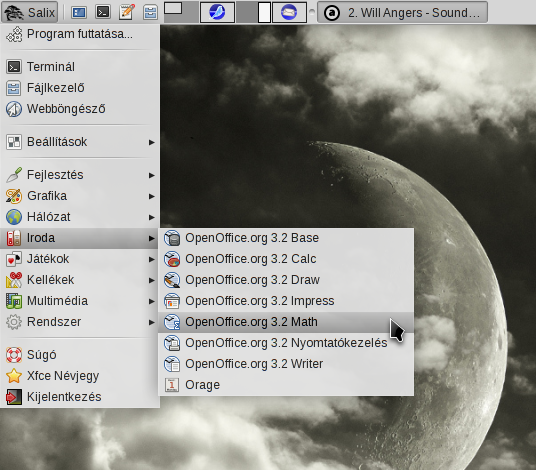Click the OpenOffice.org Base database icon
Screen dimensions: 536x470
(x=172, y=238)
